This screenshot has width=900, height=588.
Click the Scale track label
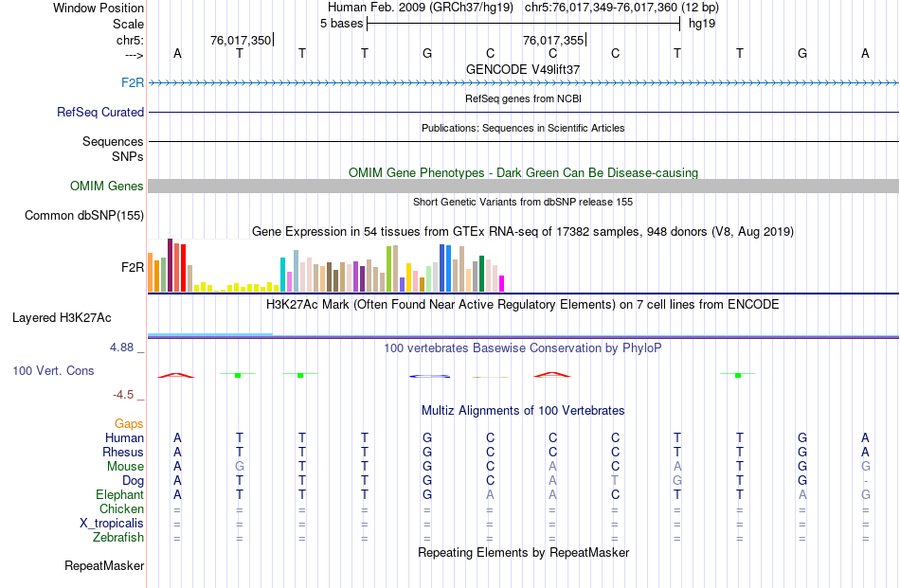pos(128,24)
